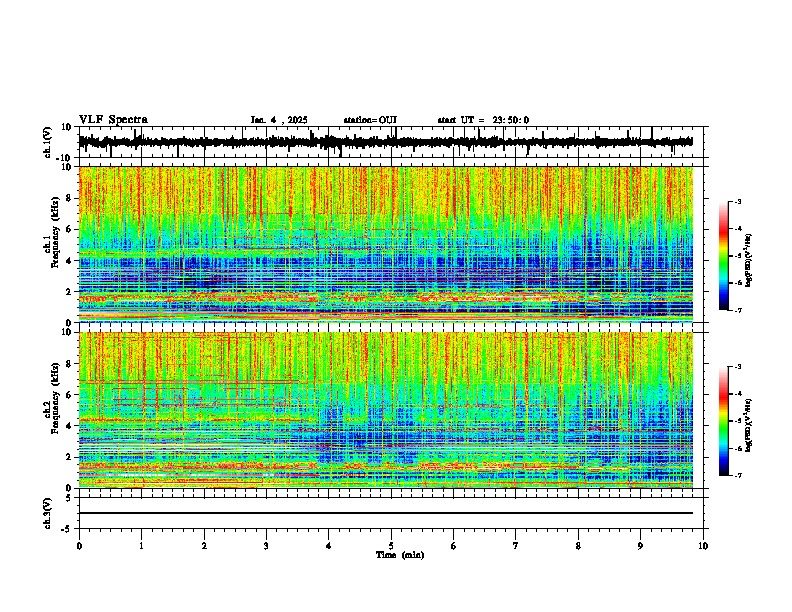Click the "station=OUI" header label
Screen dimensions: 792x612
370,120
